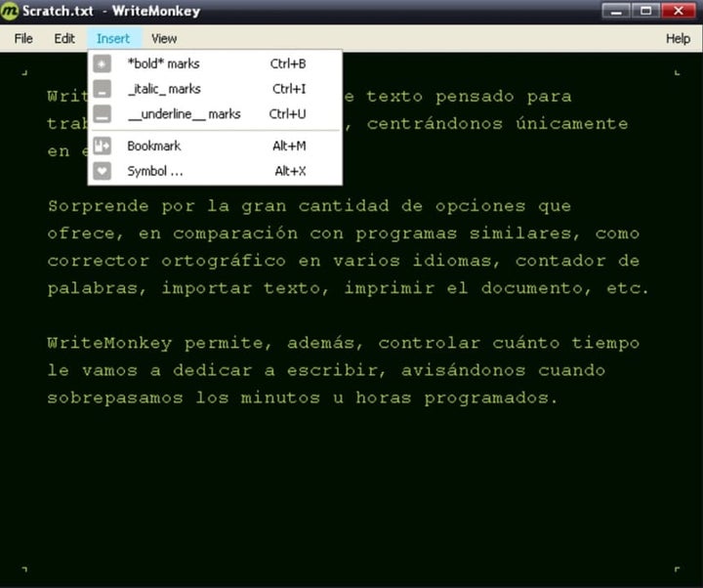Open the View menu

pos(164,38)
